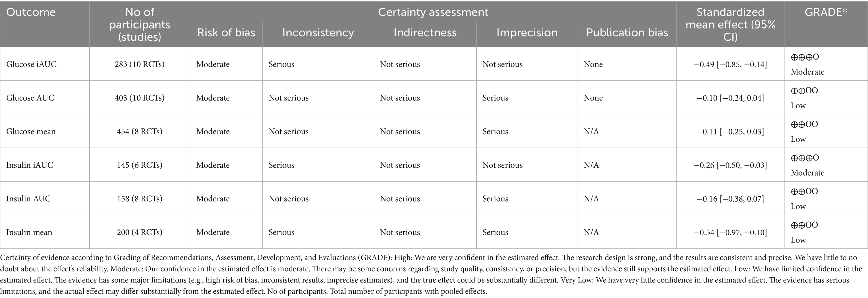Image resolution: width=868 pixels, height=298 pixels.
Task: Click the 403 (10 RCTs) participants cell
Action: [139, 98]
